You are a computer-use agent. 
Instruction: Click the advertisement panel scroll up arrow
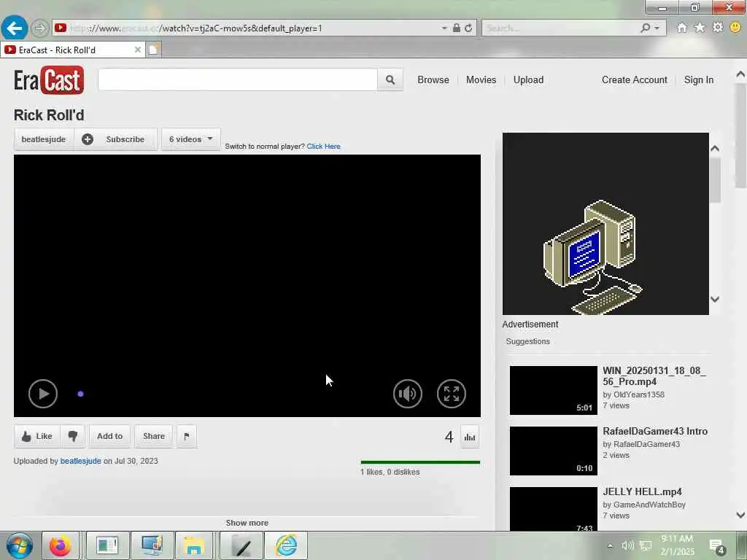tap(715, 149)
